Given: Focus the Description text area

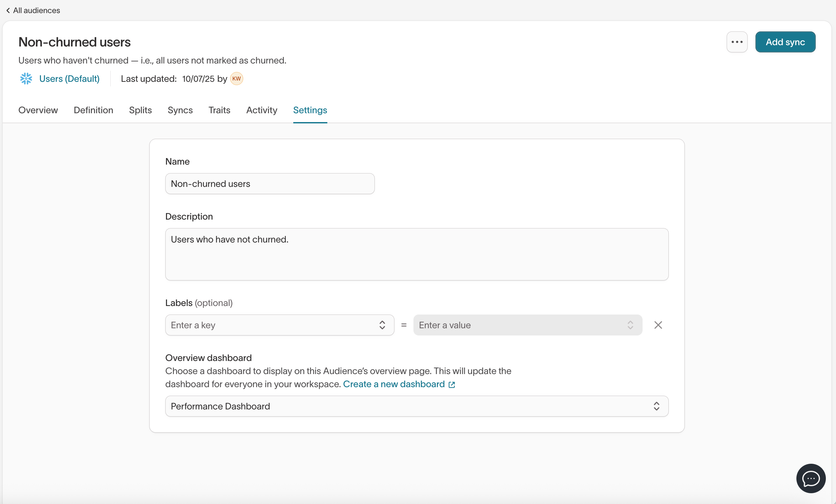Looking at the screenshot, I should 417,254.
